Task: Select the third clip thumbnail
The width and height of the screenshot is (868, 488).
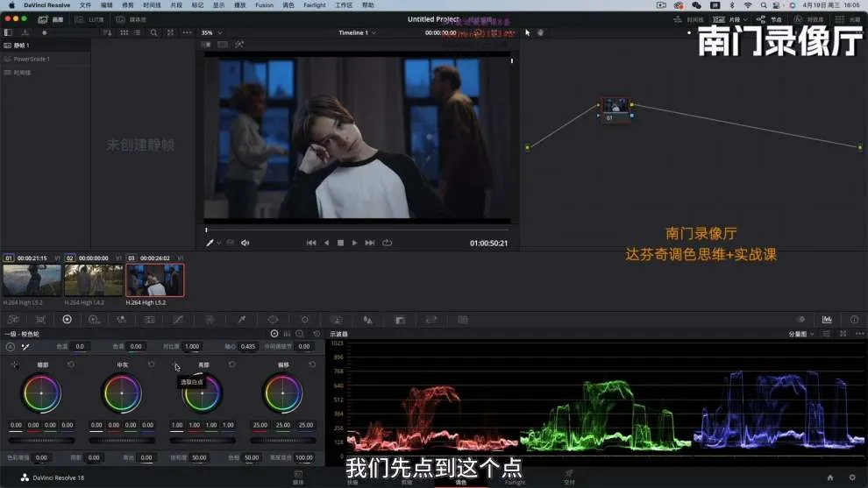Action: (x=155, y=280)
